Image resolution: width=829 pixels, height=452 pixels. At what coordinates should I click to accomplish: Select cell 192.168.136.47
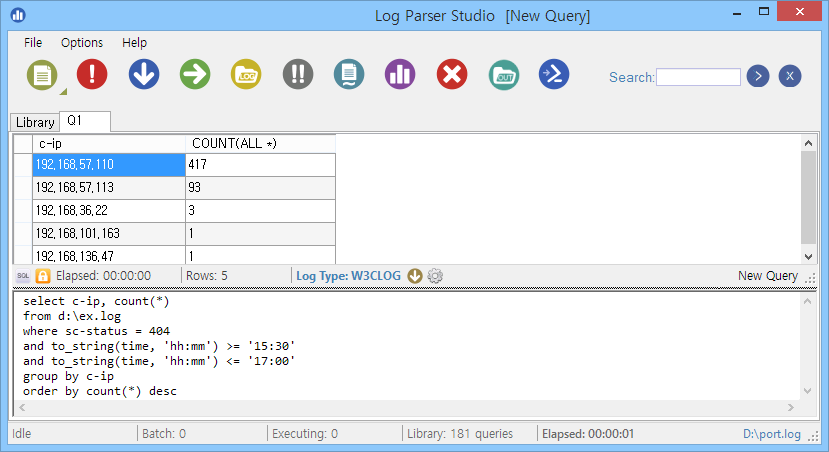click(x=109, y=255)
